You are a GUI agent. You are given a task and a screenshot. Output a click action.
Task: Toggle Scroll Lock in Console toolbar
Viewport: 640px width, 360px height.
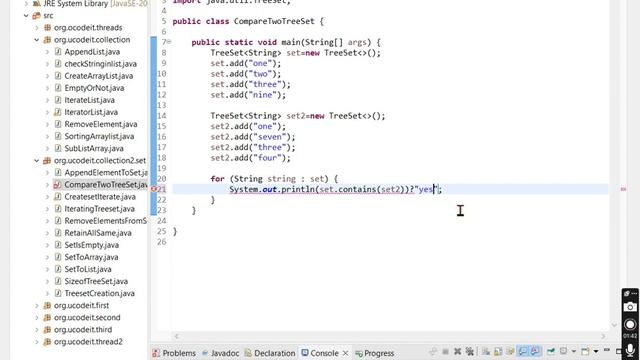point(498,351)
